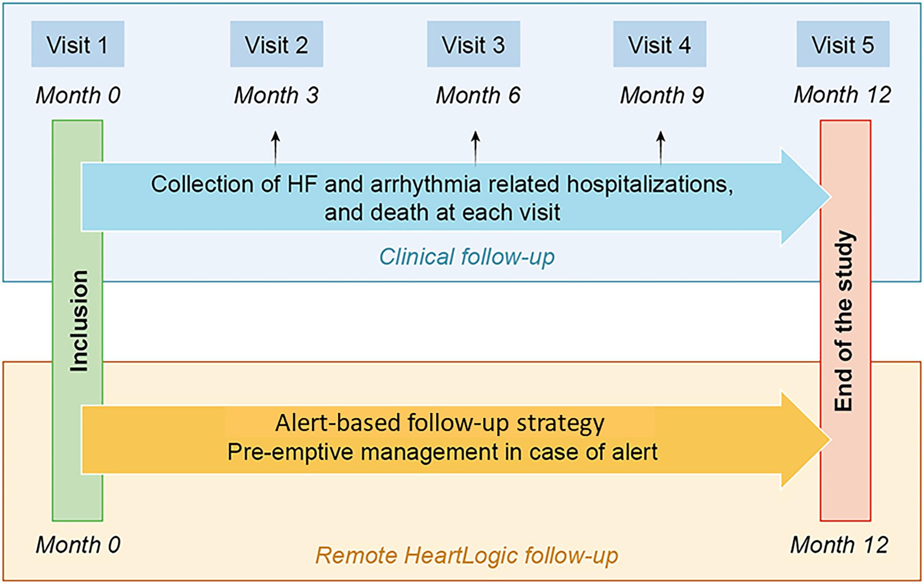Select the Visit 4 box
This screenshot has height=584, width=924.
660,44
